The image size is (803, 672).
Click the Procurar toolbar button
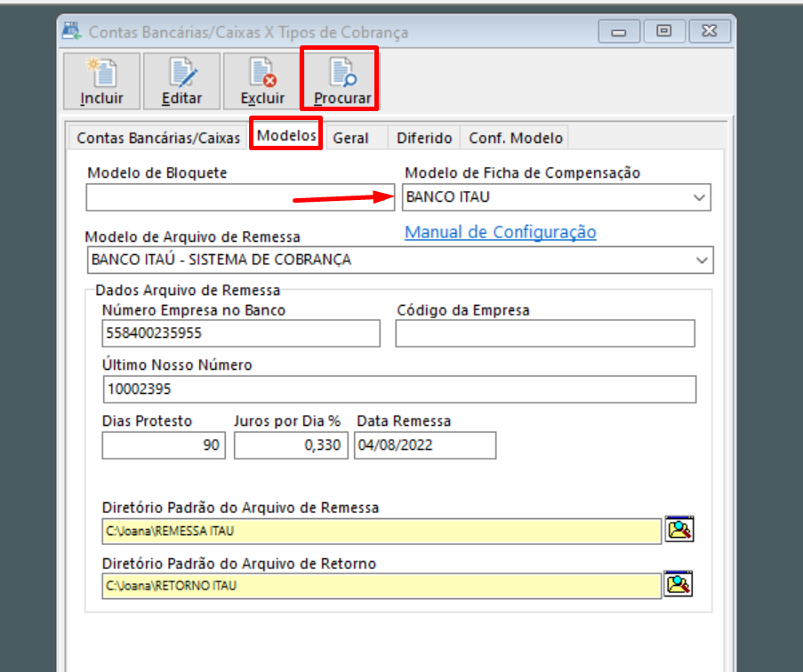point(341,81)
